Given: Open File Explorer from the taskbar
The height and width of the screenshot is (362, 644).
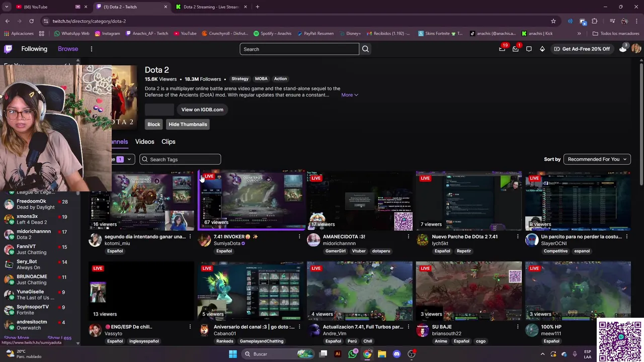Looking at the screenshot, I should 382,354.
